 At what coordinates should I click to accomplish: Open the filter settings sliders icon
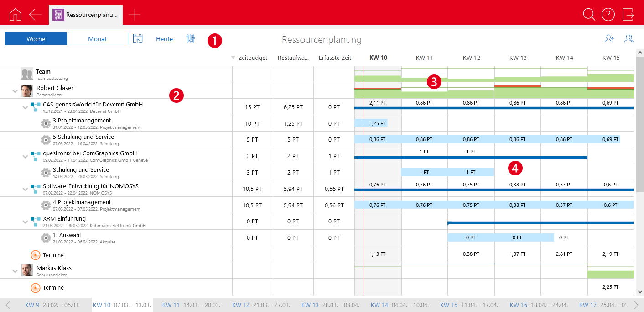click(x=191, y=39)
